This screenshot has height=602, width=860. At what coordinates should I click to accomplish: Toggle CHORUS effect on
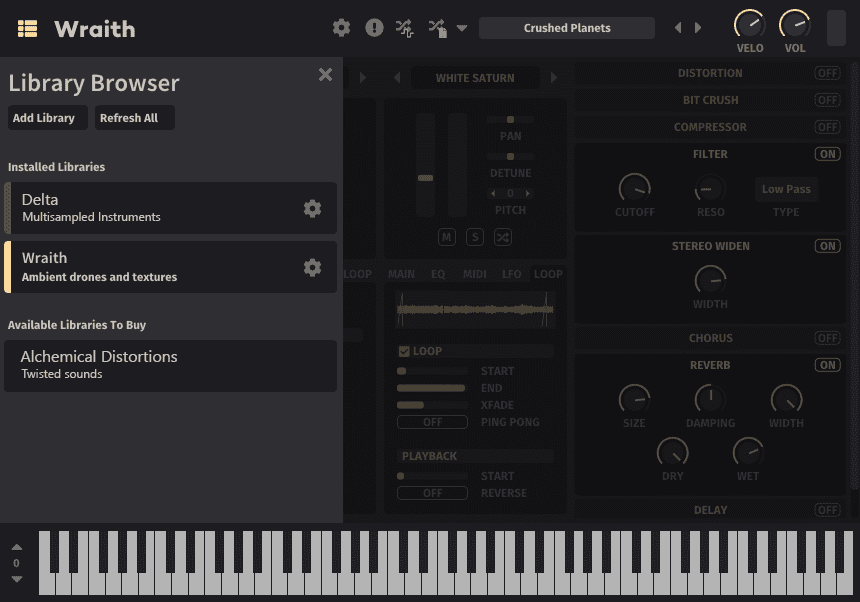(827, 338)
